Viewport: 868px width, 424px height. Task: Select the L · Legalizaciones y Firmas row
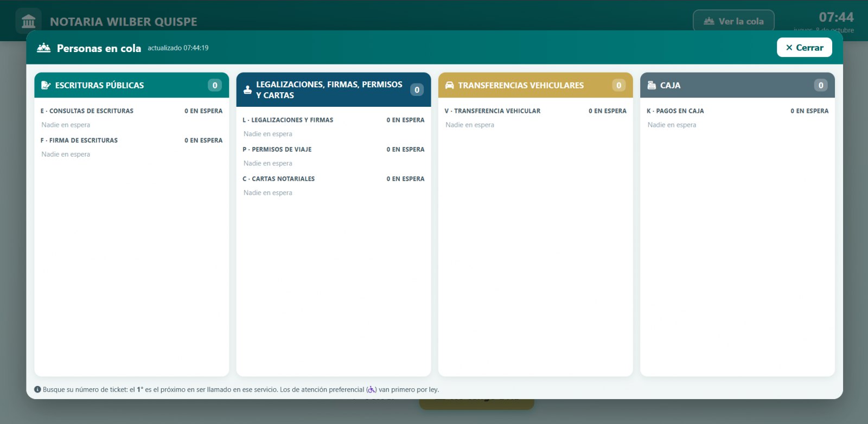[x=334, y=120]
